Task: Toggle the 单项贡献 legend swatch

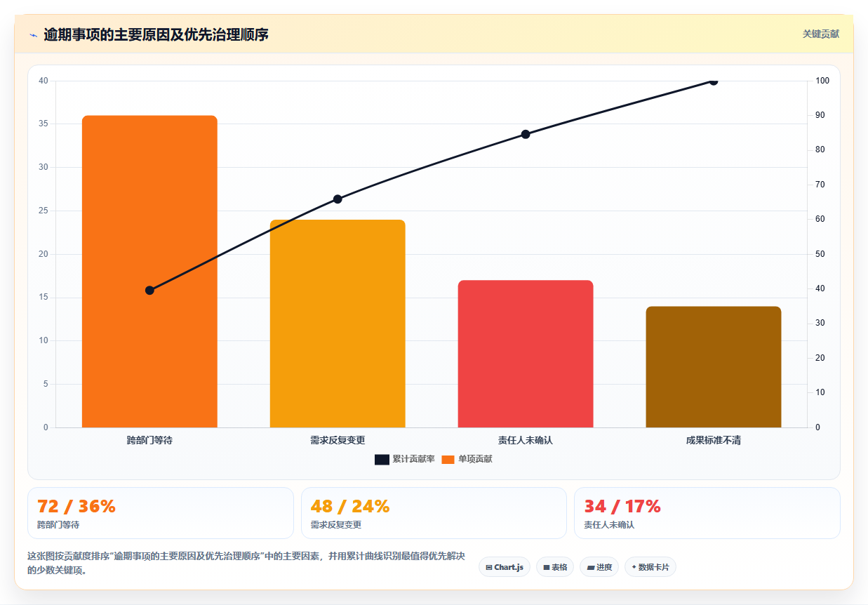Action: click(448, 459)
